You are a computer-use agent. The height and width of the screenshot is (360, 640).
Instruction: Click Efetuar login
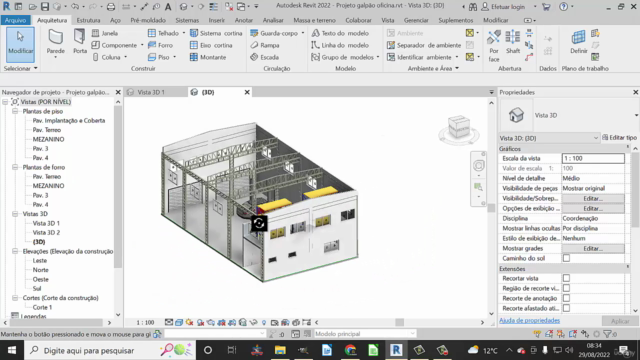[508, 7]
